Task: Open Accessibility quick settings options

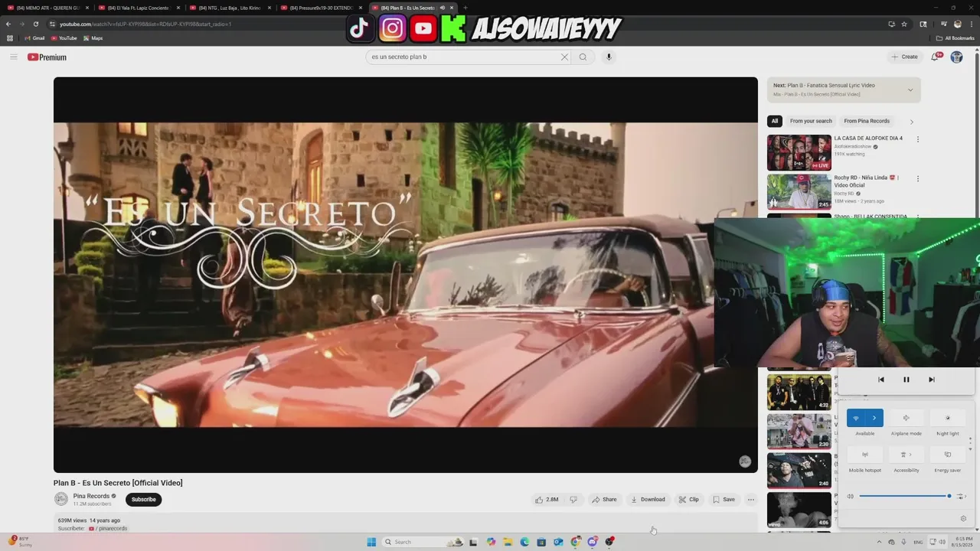Action: pos(906,455)
